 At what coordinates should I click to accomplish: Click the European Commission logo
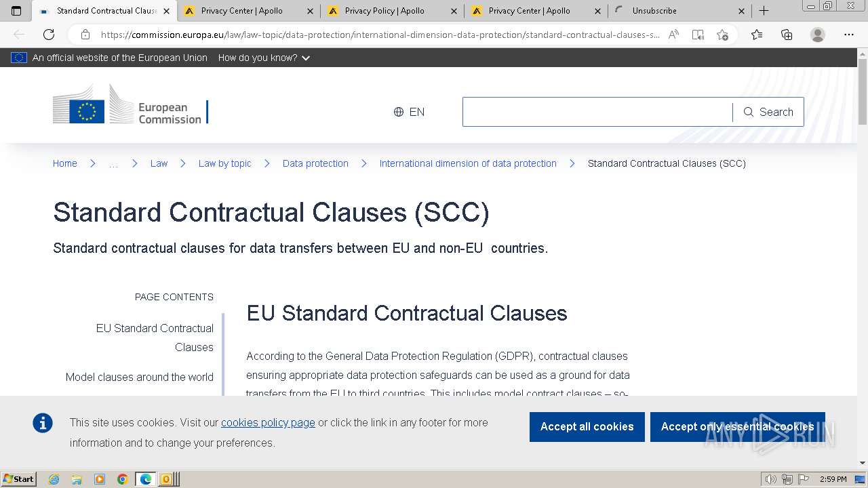[x=130, y=104]
